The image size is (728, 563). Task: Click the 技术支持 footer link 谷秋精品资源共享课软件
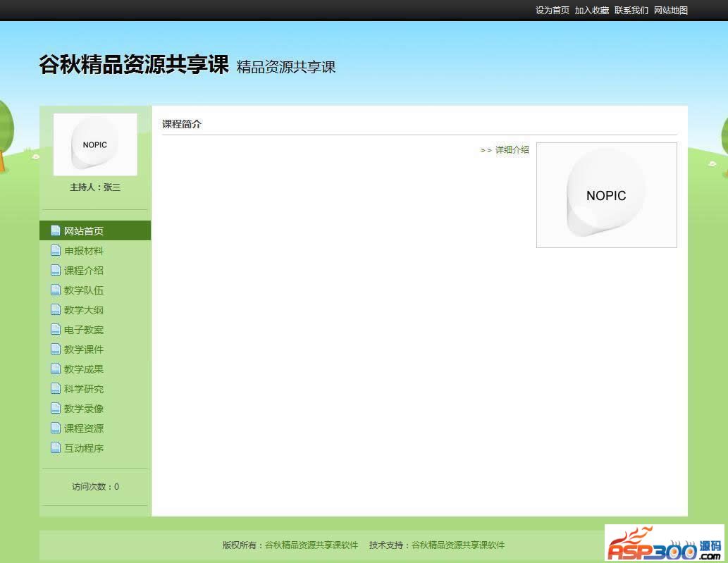458,545
